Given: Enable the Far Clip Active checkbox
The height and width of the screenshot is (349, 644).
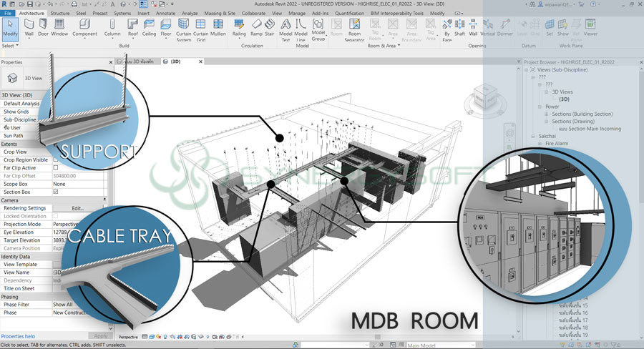Looking at the screenshot, I should pyautogui.click(x=56, y=168).
